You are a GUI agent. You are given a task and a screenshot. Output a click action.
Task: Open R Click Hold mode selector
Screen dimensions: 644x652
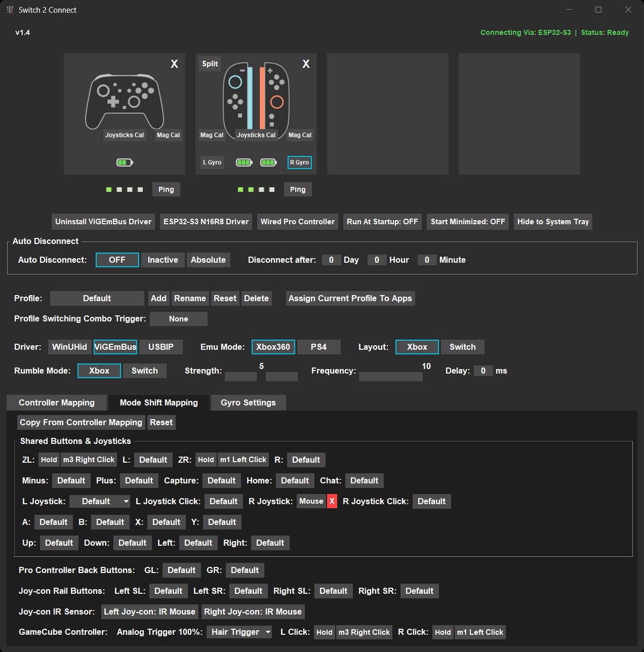pyautogui.click(x=443, y=632)
